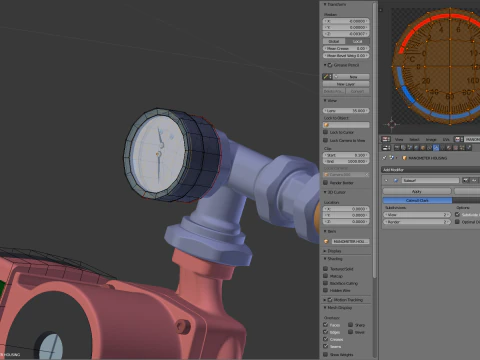The image size is (480, 360).
Task: Click the Grease Pencil draw pencil icon
Action: tap(327, 77)
